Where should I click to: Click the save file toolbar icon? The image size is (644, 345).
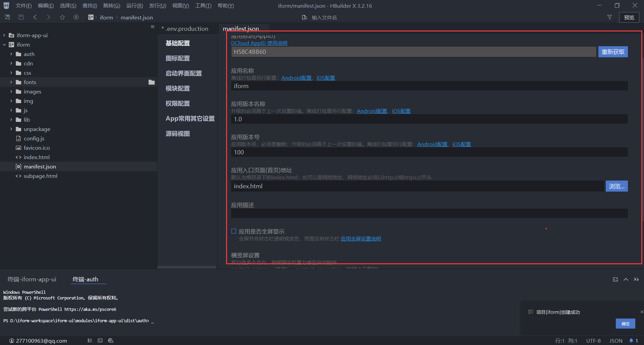(21, 17)
